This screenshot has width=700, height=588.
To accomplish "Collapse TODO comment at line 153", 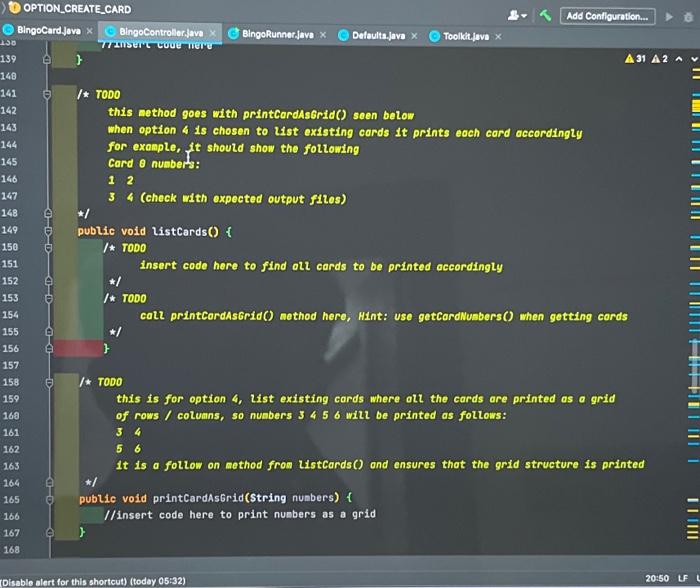I will pos(49,298).
